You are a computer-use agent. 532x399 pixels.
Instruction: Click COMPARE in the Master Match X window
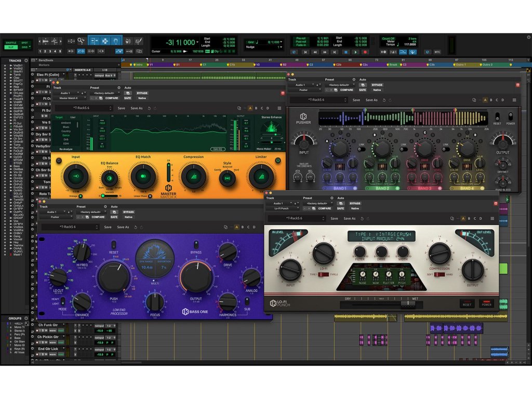[x=111, y=98]
